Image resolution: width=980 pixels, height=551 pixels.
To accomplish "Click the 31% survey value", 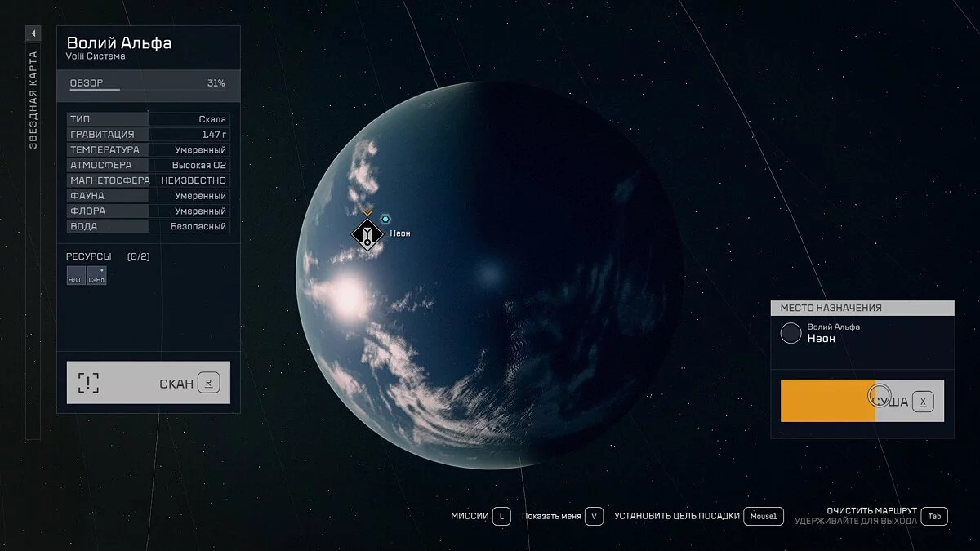I will pos(216,83).
